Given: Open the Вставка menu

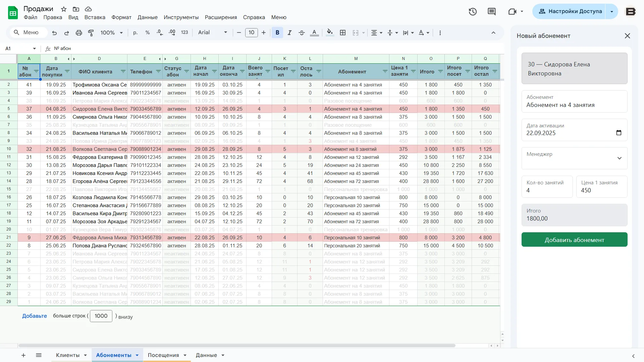Looking at the screenshot, I should coord(95,17).
